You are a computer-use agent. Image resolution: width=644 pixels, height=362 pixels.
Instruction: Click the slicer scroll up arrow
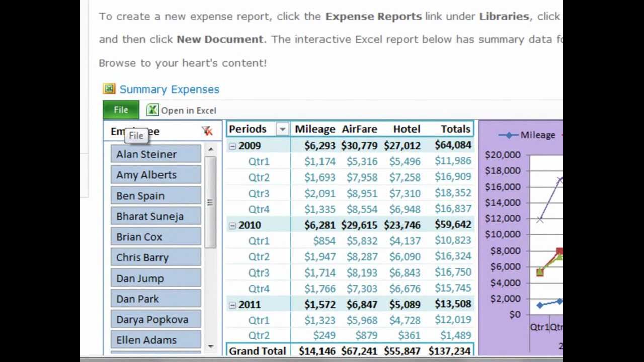(x=210, y=149)
